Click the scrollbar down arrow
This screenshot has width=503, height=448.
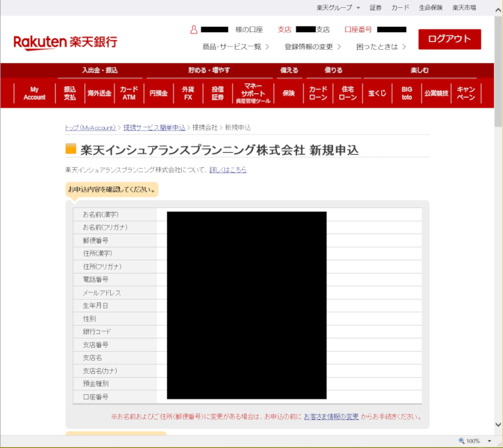[498, 424]
